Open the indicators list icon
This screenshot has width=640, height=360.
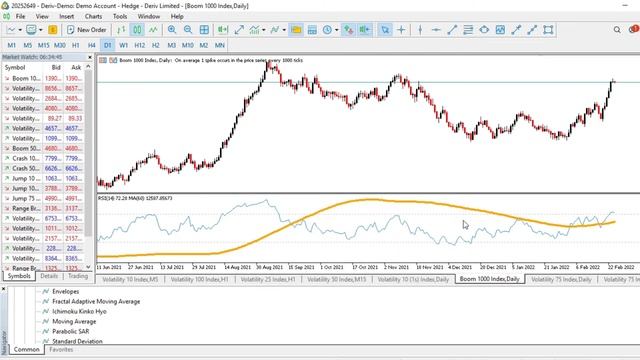tap(254, 30)
